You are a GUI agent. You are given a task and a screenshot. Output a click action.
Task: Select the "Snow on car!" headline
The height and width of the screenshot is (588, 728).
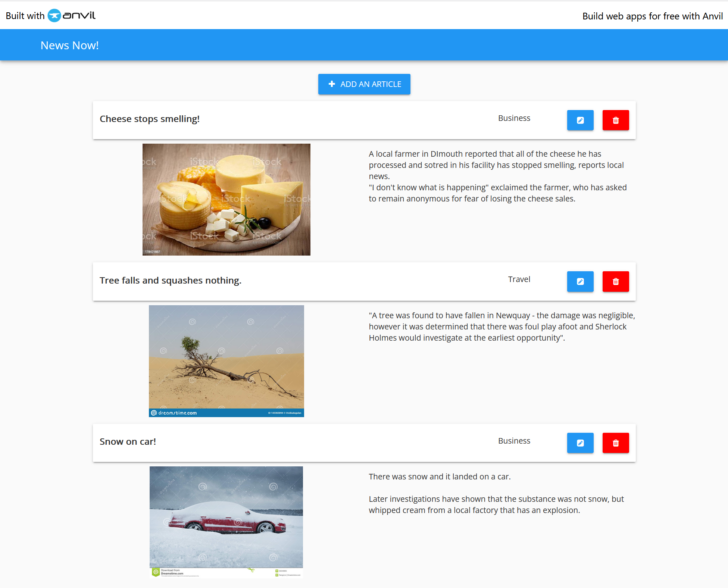coord(128,441)
